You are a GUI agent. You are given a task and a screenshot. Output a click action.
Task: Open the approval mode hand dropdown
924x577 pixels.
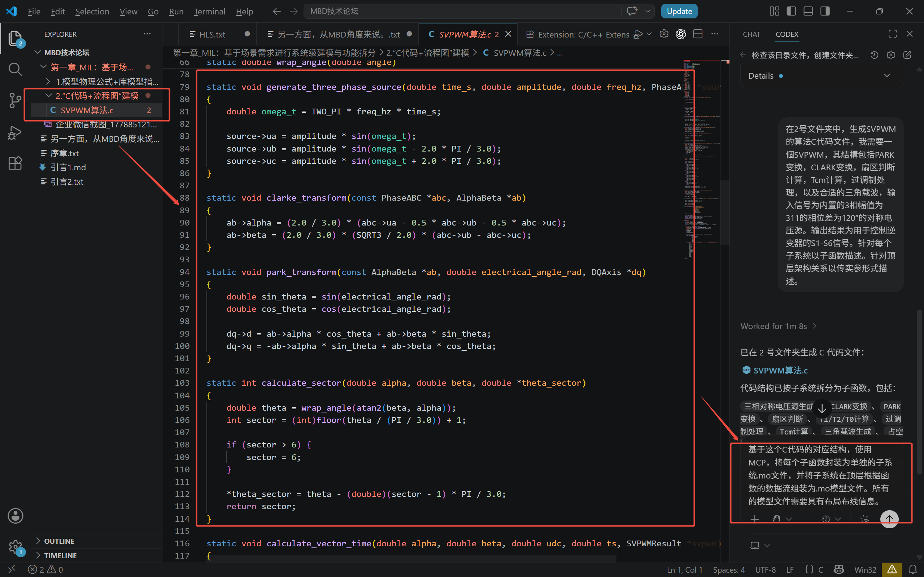782,519
